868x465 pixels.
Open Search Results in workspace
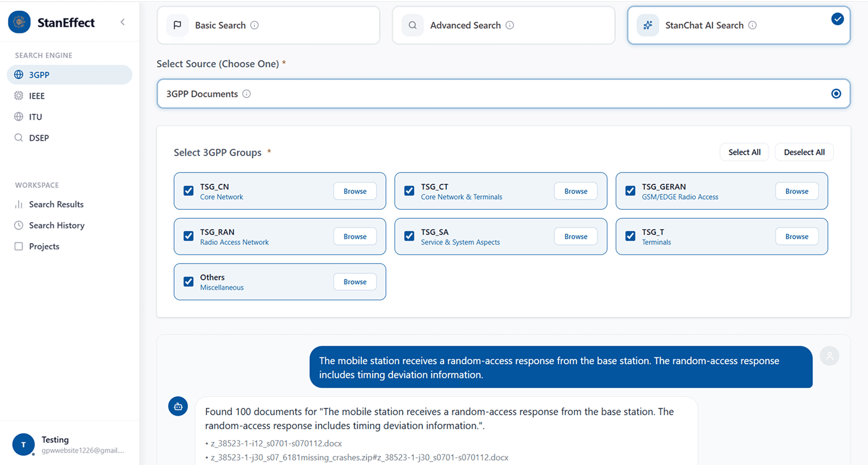point(70,204)
